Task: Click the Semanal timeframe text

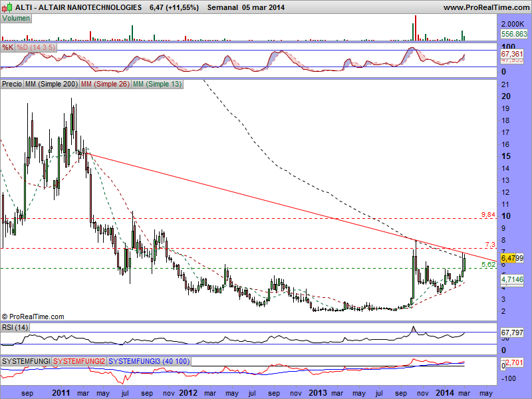Action: [x=222, y=7]
